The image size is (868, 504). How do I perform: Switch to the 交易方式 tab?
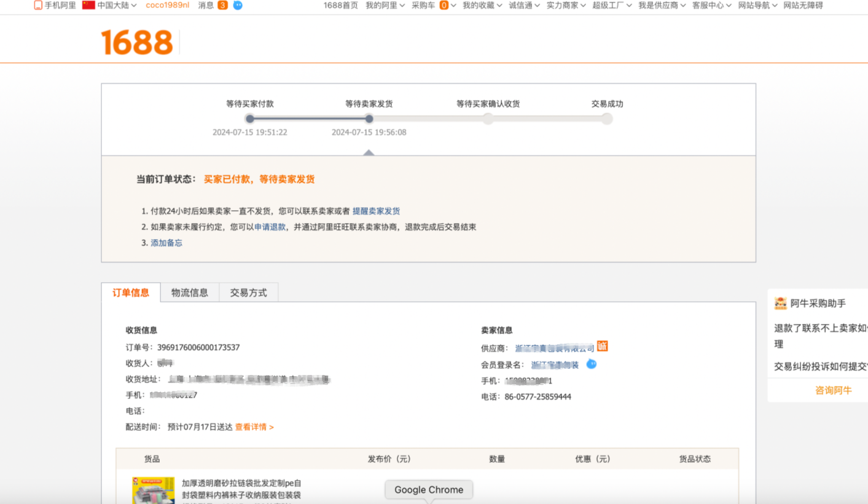pyautogui.click(x=248, y=293)
